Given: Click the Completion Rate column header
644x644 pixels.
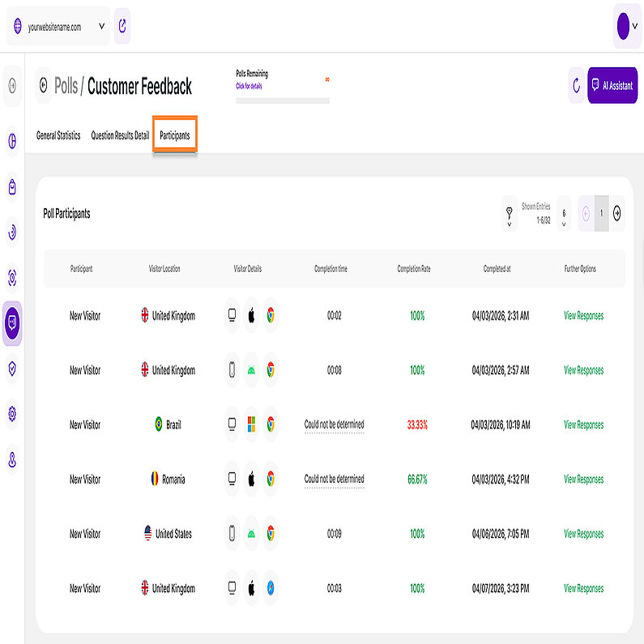Looking at the screenshot, I should [x=414, y=269].
